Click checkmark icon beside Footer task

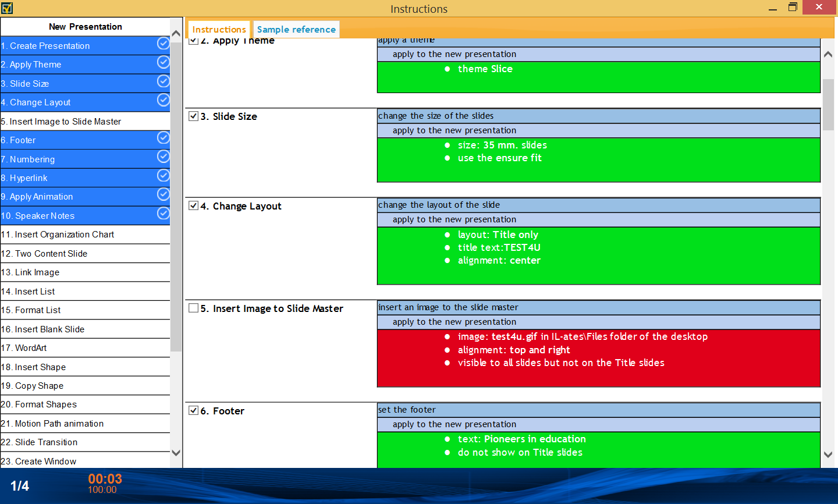click(164, 138)
